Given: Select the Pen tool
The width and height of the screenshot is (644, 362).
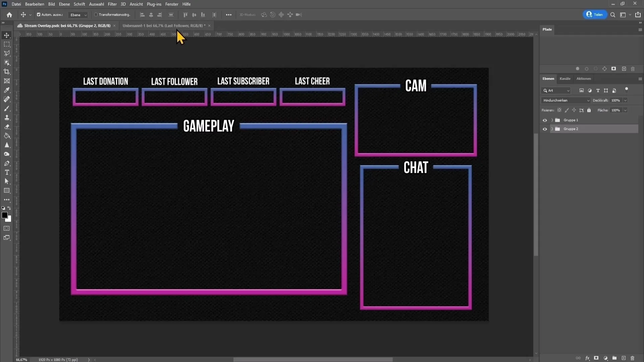Looking at the screenshot, I should 7,164.
